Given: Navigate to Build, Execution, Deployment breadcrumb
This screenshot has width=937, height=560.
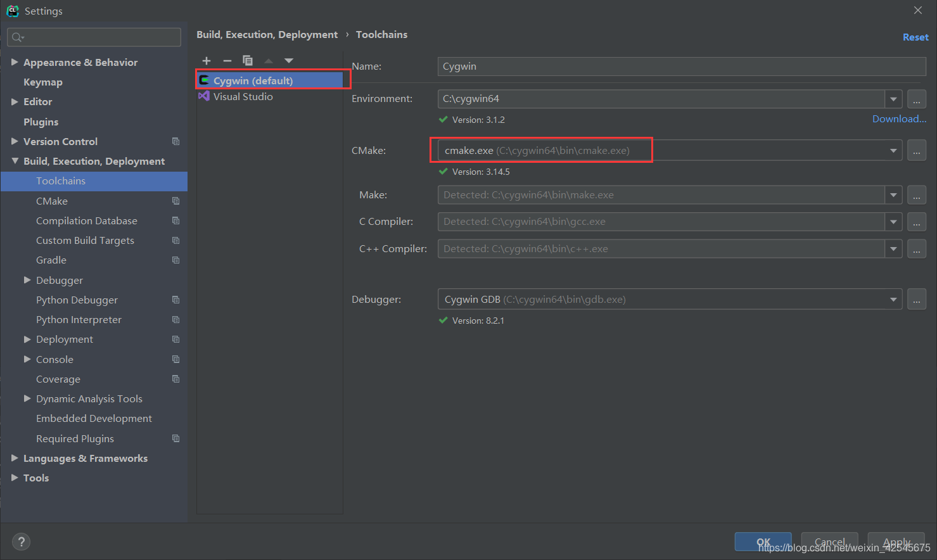Looking at the screenshot, I should point(267,34).
